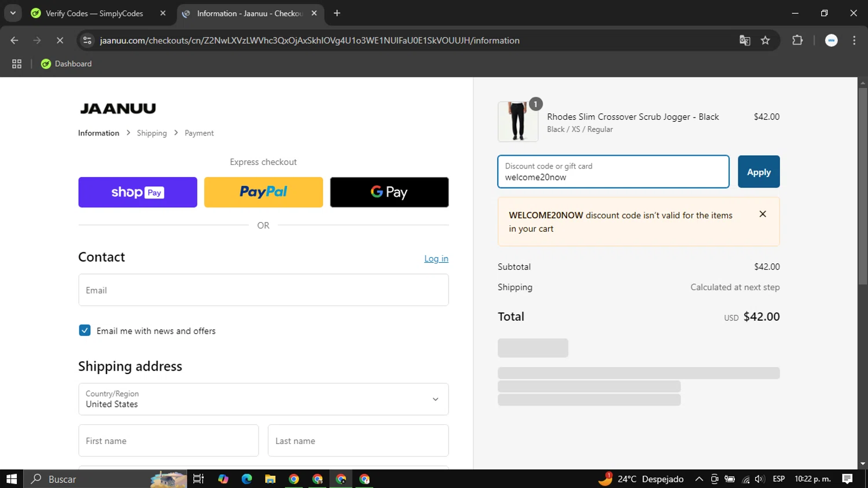868x488 pixels.
Task: Switch to the Verify Codes — SimplyCodes tab
Action: (x=94, y=13)
